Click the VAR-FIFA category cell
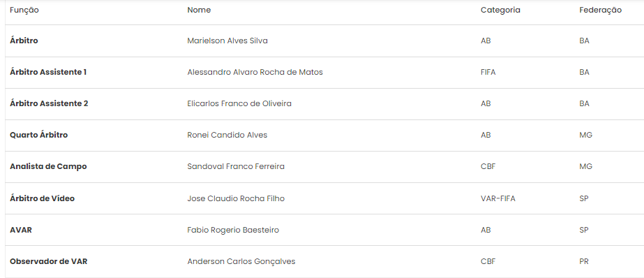This screenshot has width=644, height=278. [497, 198]
